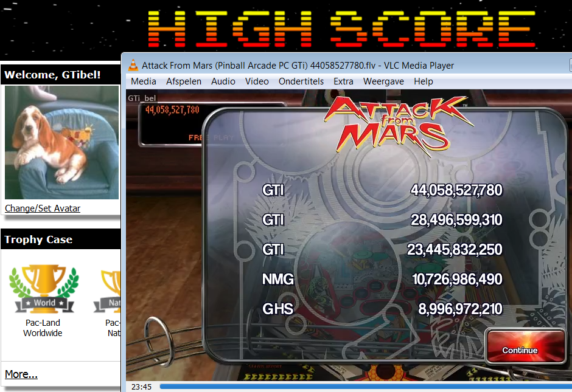Click the score 23,445,832,250

click(x=455, y=250)
